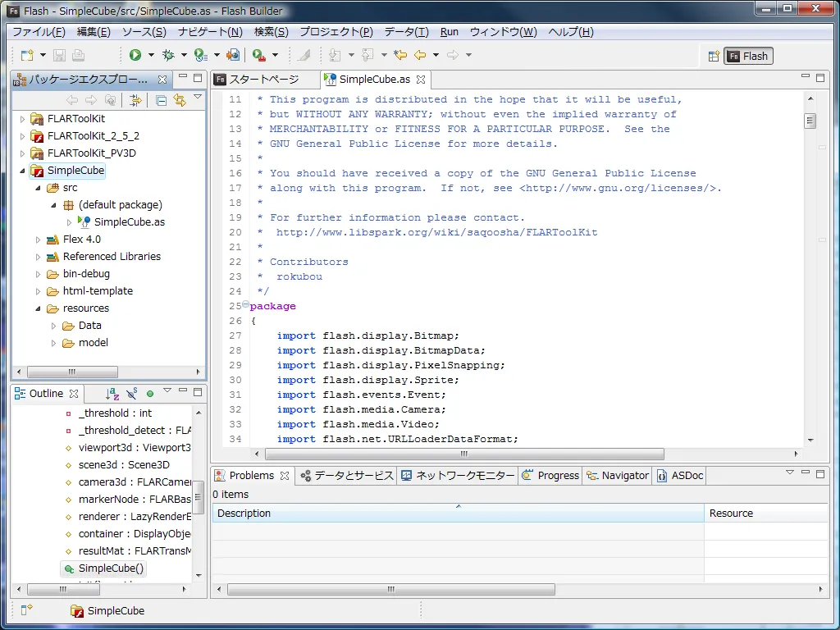The width and height of the screenshot is (840, 630).
Task: Collapse the package code fold marker
Action: [245, 304]
